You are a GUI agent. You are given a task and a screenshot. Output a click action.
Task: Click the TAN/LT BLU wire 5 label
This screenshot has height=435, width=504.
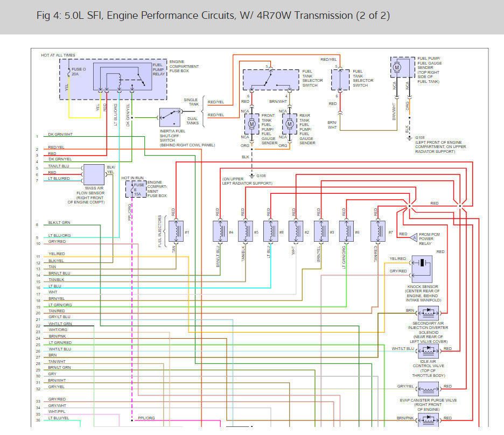(x=59, y=166)
